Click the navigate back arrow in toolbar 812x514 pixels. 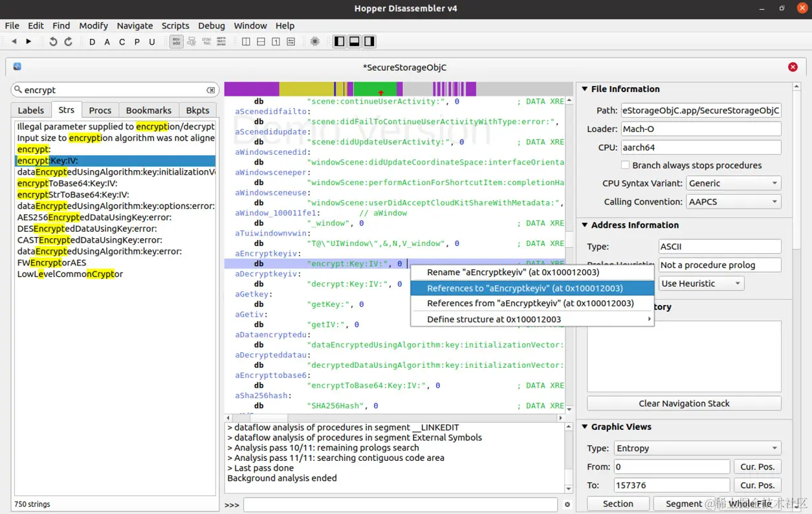click(14, 41)
